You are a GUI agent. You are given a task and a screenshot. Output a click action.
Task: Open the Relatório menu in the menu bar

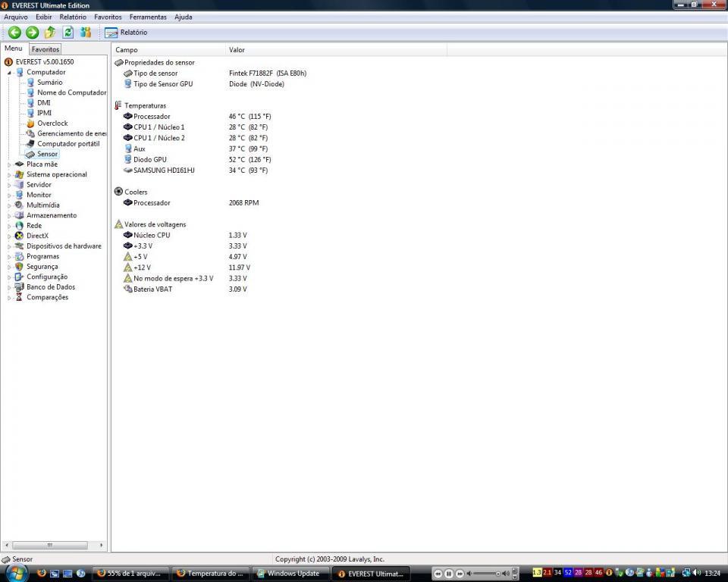[x=73, y=17]
